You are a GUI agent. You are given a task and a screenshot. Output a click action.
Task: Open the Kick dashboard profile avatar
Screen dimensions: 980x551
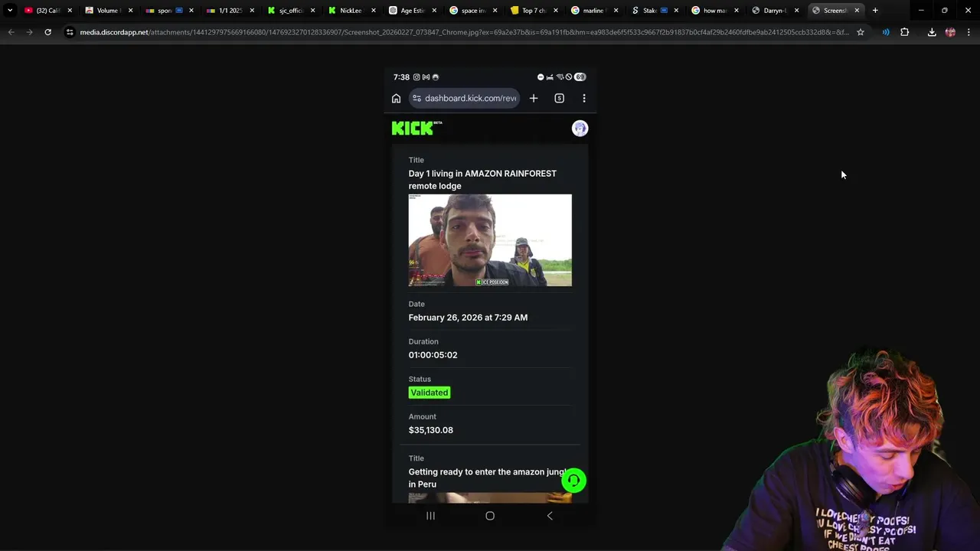[x=580, y=128]
